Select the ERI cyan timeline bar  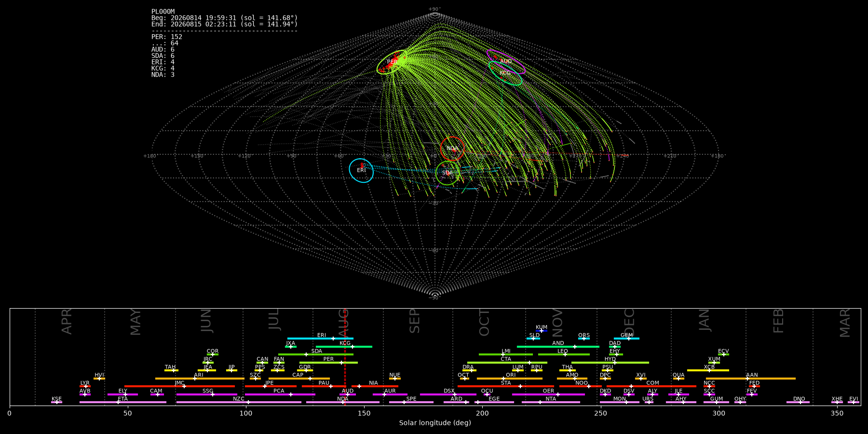click(320, 339)
